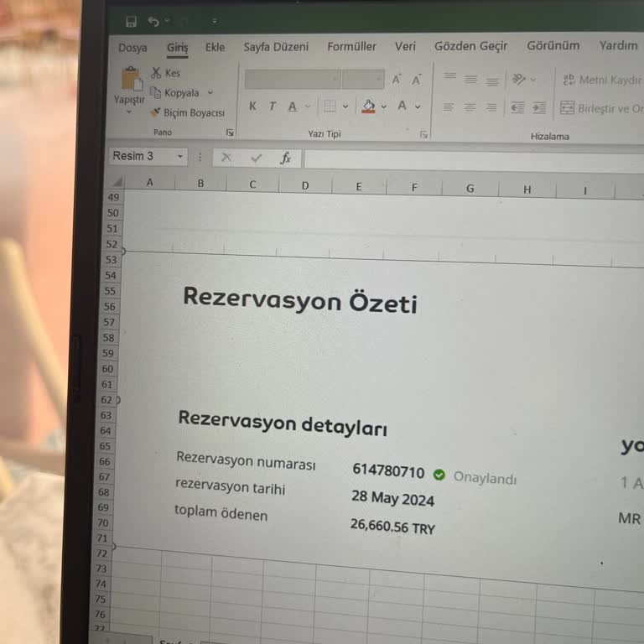Select column A header
Screen dimensions: 644x644
coord(150,182)
